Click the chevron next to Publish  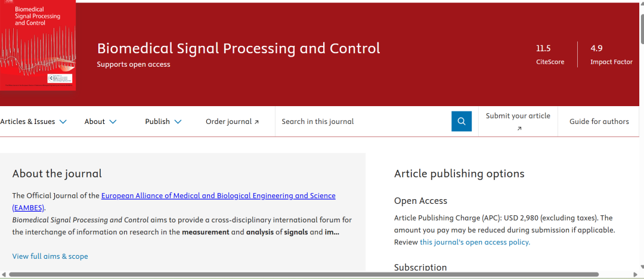pyautogui.click(x=178, y=122)
